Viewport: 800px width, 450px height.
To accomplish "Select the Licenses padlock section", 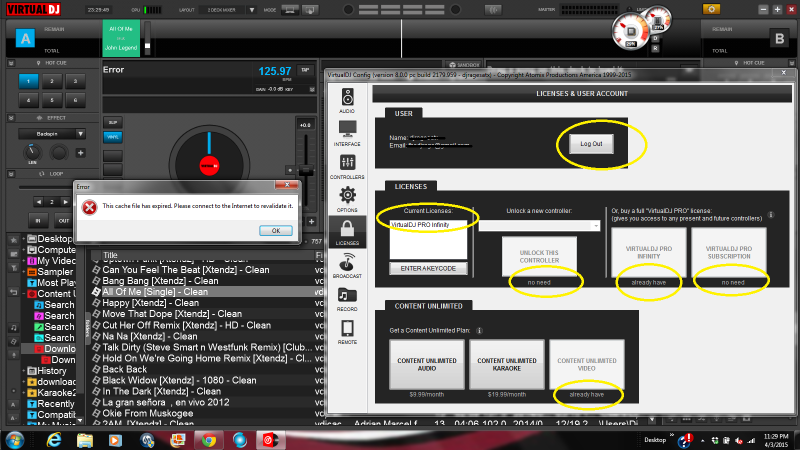I will pos(347,232).
